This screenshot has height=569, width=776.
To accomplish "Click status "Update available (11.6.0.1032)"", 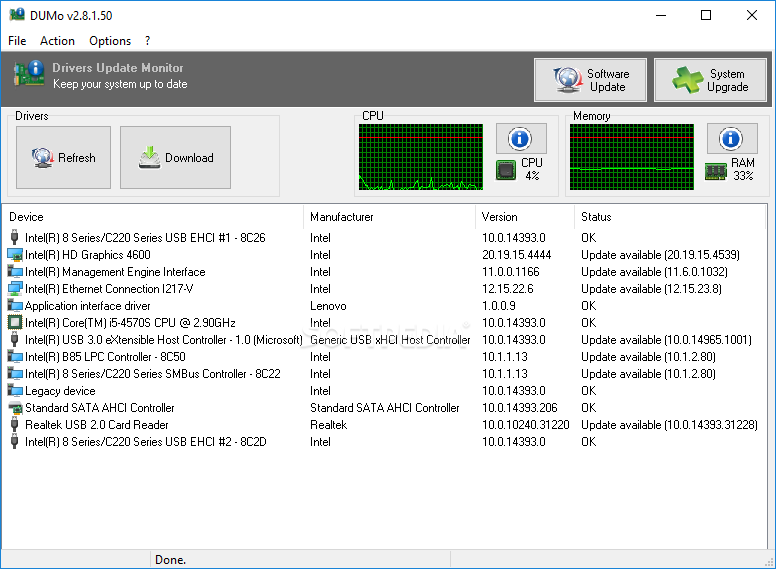I will click(x=654, y=272).
